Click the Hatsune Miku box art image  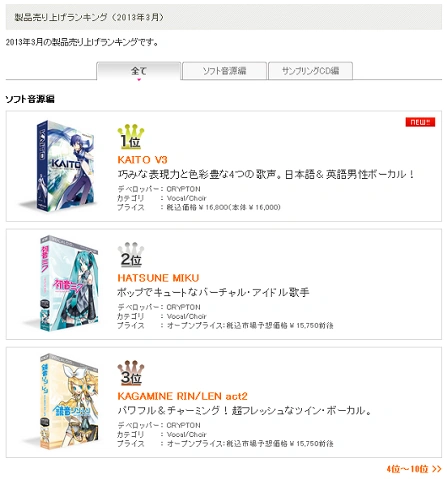[x=62, y=283]
